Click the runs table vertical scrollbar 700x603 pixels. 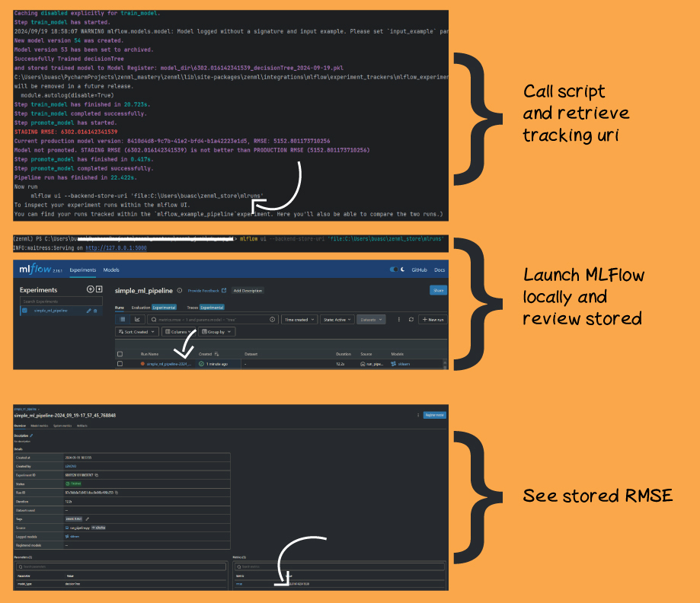click(445, 364)
